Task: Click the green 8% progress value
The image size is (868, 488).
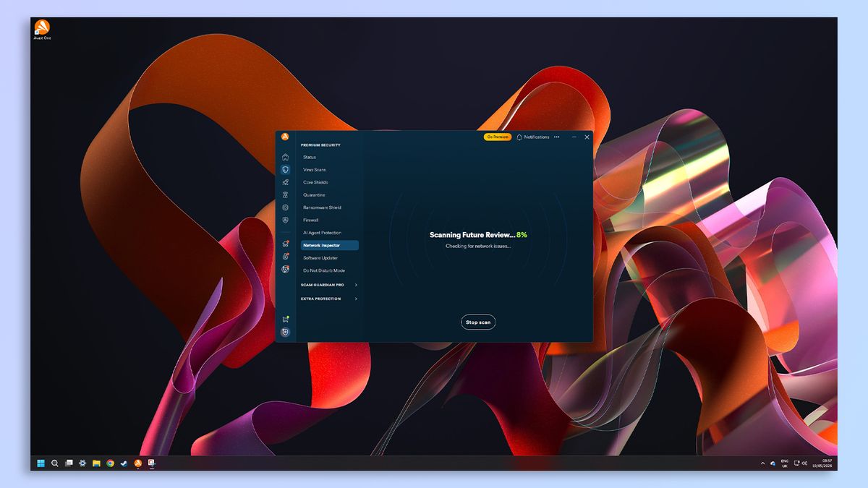Action: coord(522,235)
